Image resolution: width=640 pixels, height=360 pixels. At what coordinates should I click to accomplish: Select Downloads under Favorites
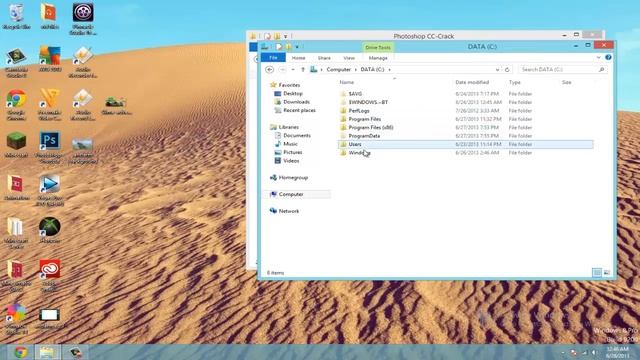coord(296,102)
